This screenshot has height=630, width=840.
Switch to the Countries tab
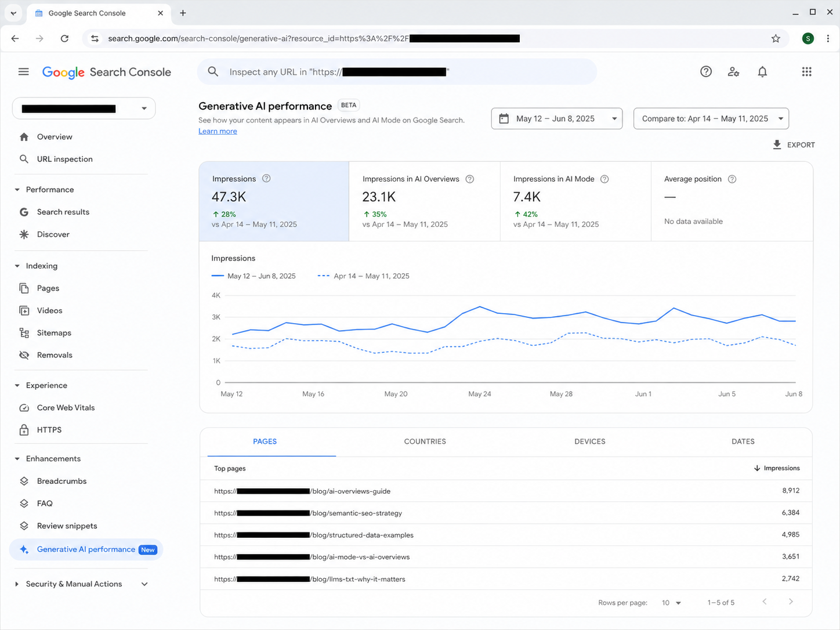(425, 441)
